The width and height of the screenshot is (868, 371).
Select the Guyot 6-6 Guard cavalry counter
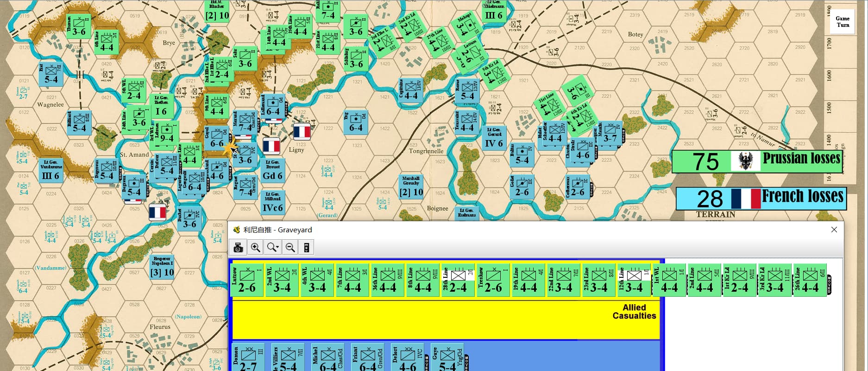tap(217, 138)
